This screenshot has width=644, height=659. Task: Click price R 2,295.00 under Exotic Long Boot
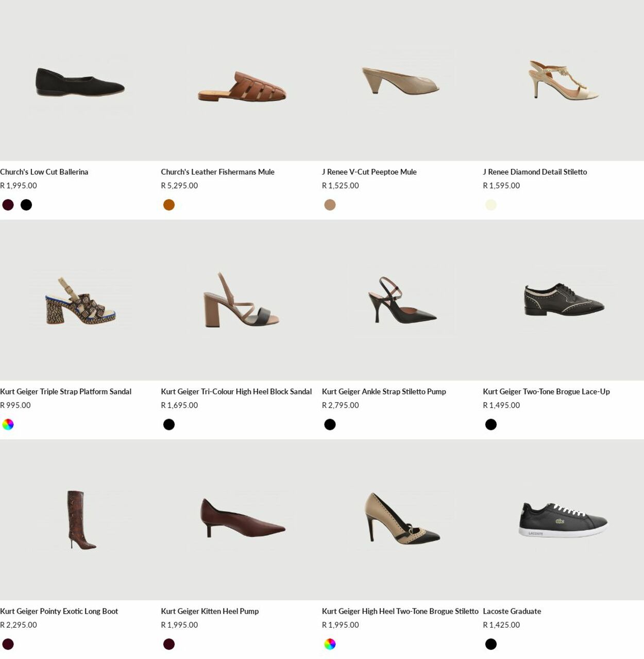coord(19,626)
